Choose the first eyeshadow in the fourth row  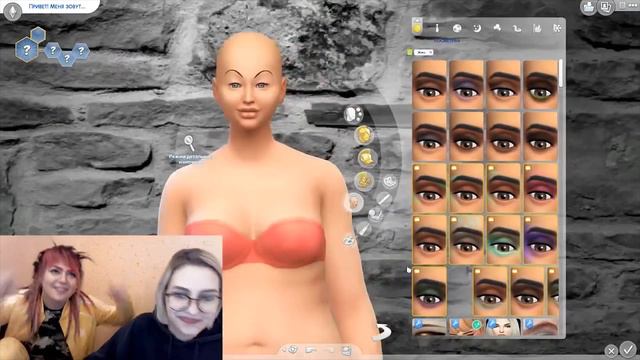pos(430,240)
